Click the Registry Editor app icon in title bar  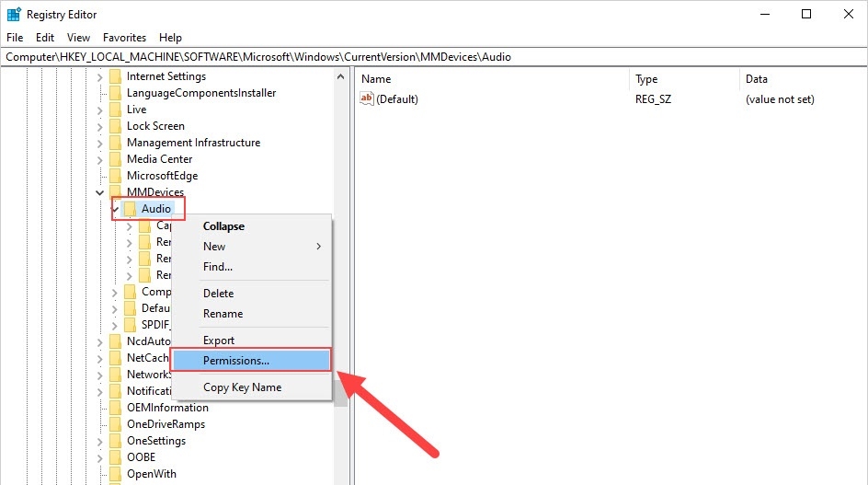[13, 14]
